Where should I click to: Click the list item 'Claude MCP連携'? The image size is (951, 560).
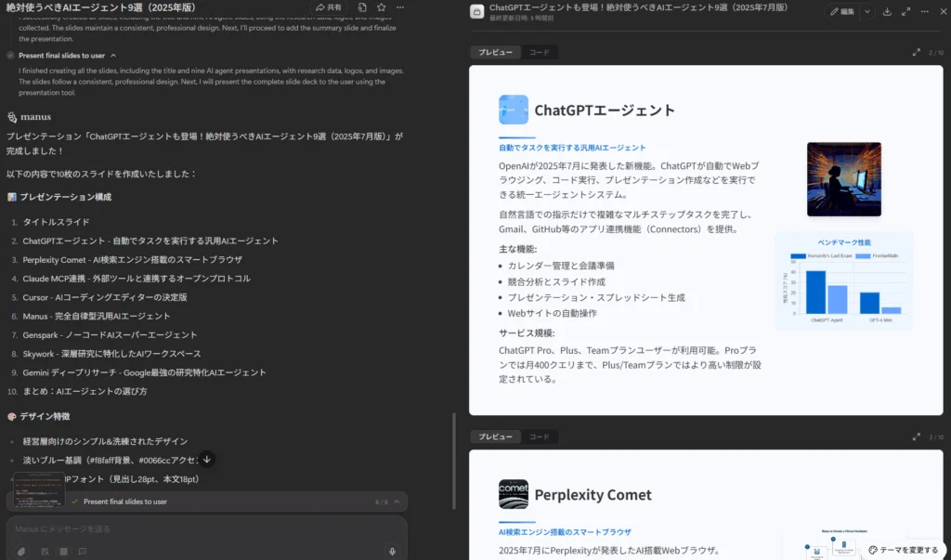(137, 279)
